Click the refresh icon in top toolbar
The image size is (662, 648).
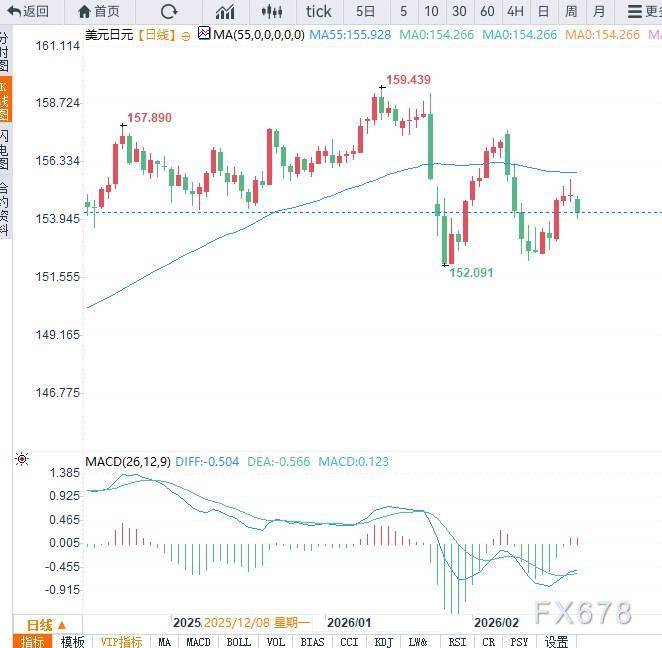tap(169, 11)
